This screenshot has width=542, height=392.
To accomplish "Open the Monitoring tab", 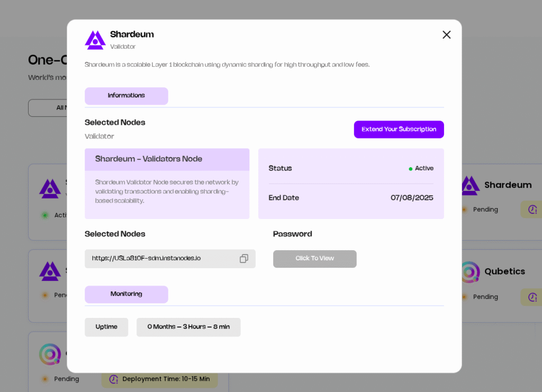I will [x=126, y=294].
